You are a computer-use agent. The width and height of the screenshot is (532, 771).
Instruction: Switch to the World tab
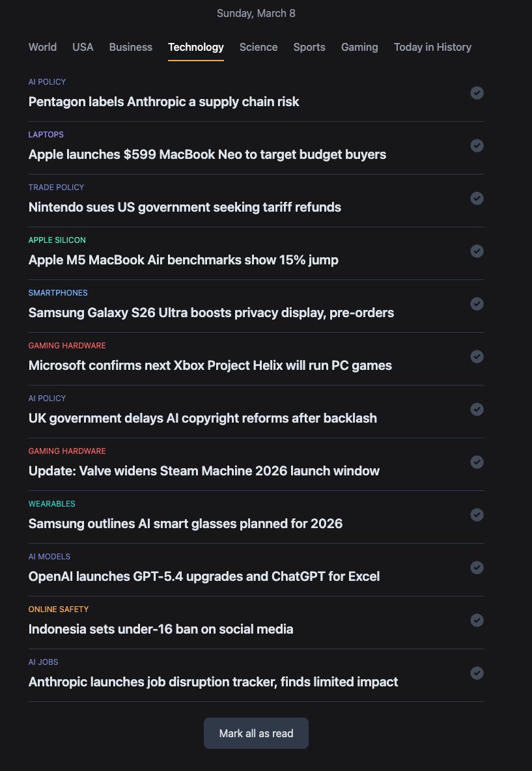[x=42, y=47]
